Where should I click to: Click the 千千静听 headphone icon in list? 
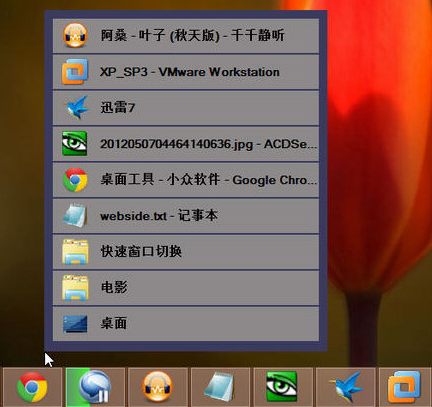point(75,35)
